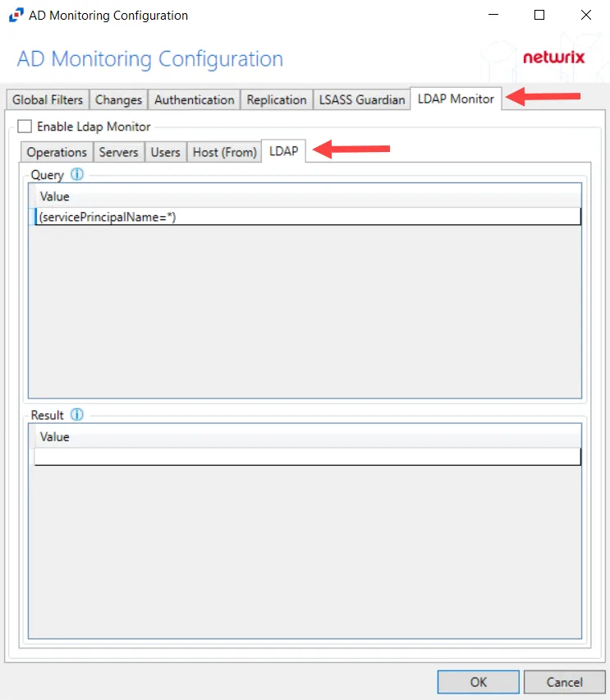Viewport: 610px width, 700px height.
Task: Select the LDAP Monitor tab
Action: coord(456,99)
